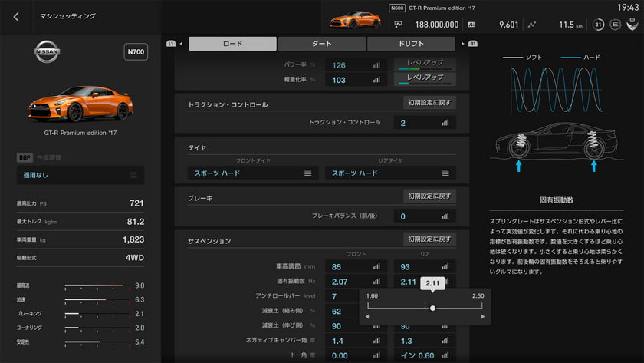644x363 pixels.
Task: Click the bars icon in rear 車高調節 field
Action: [x=445, y=267]
